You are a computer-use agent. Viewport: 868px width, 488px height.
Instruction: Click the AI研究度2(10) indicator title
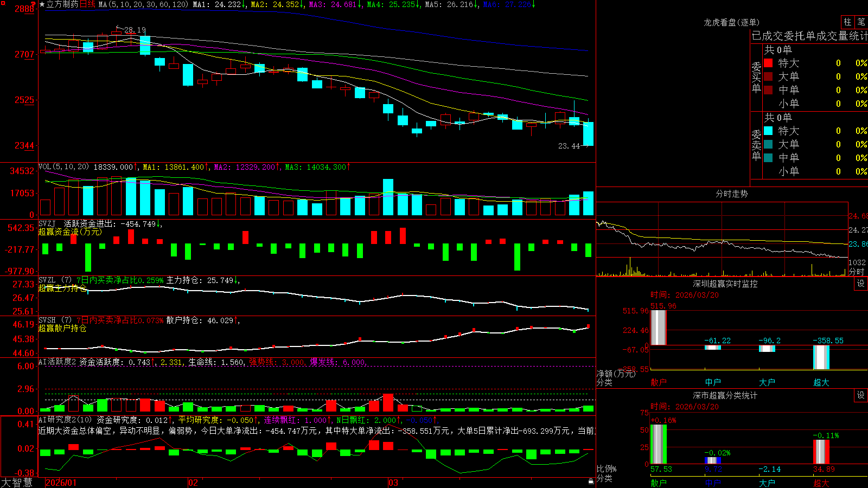[x=65, y=420]
